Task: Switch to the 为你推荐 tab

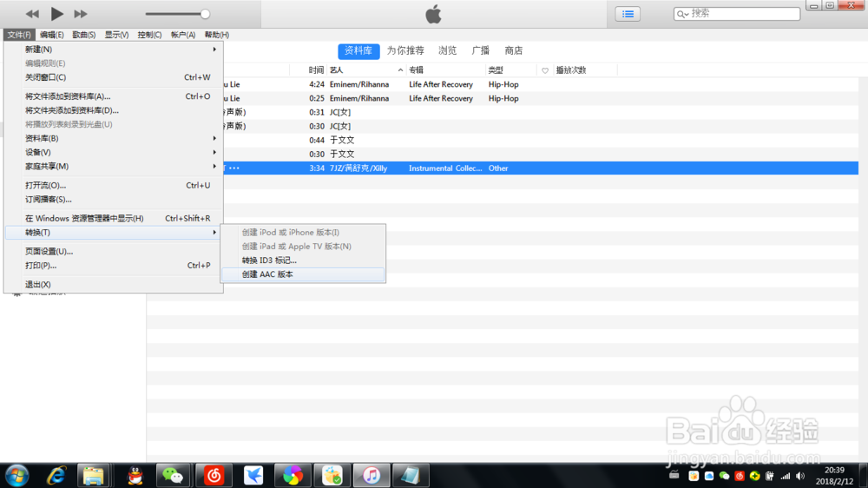Action: tap(405, 51)
